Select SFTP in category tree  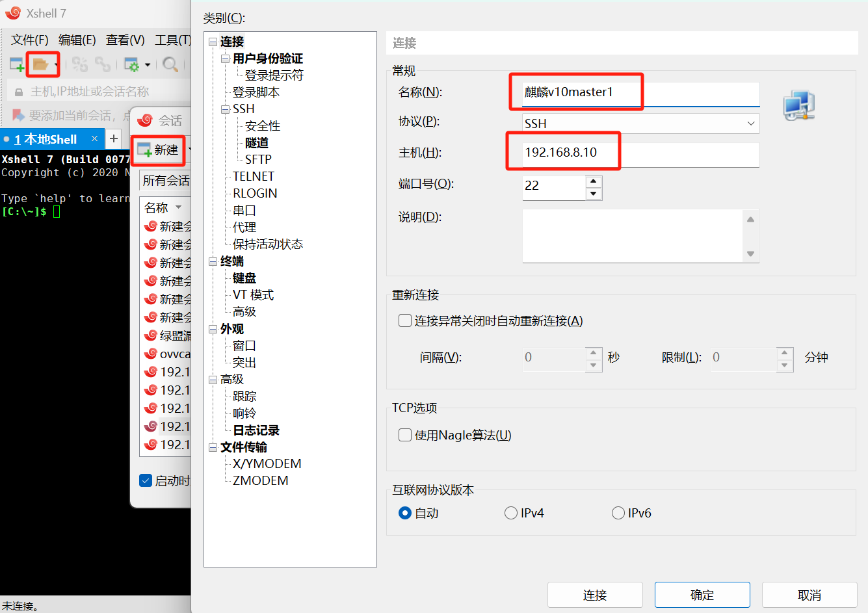[258, 160]
